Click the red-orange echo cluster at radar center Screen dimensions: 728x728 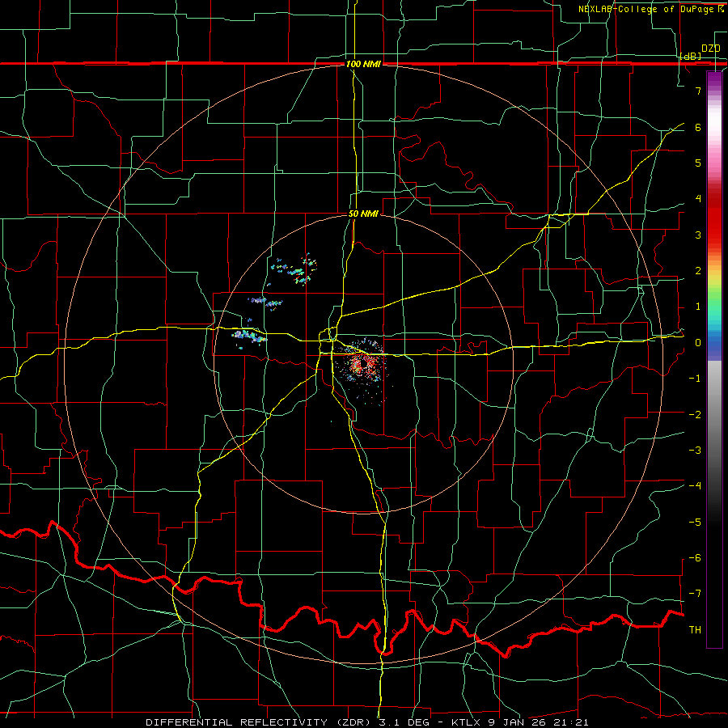[x=363, y=366]
